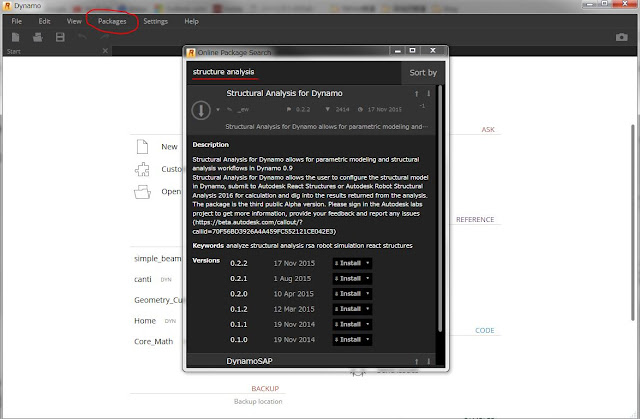Click the New blank page icon
The image size is (640, 419).
coord(142,146)
